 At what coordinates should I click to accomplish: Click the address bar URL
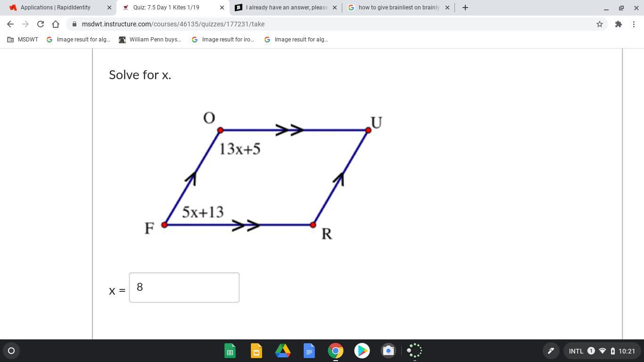point(173,24)
